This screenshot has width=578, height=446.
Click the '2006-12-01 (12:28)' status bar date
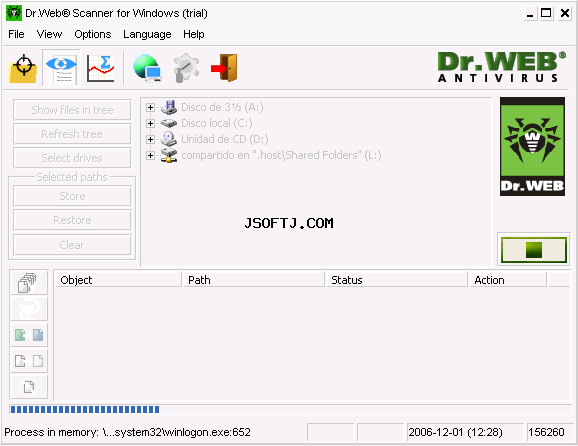coord(455,432)
